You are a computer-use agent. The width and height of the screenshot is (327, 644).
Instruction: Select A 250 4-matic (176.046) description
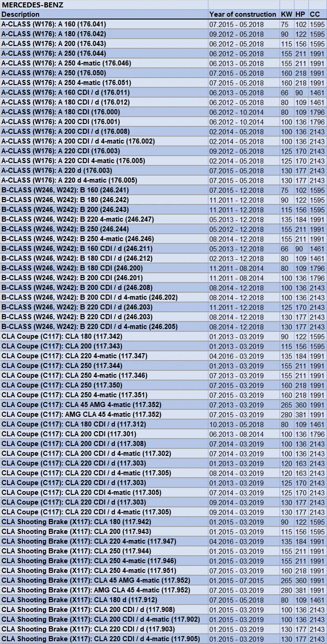(x=104, y=63)
